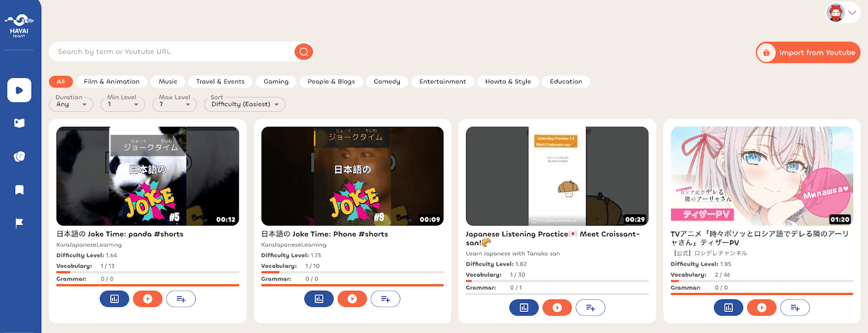Click vocabulary progress bar of Phone video
This screenshot has height=333, width=868.
click(x=353, y=272)
